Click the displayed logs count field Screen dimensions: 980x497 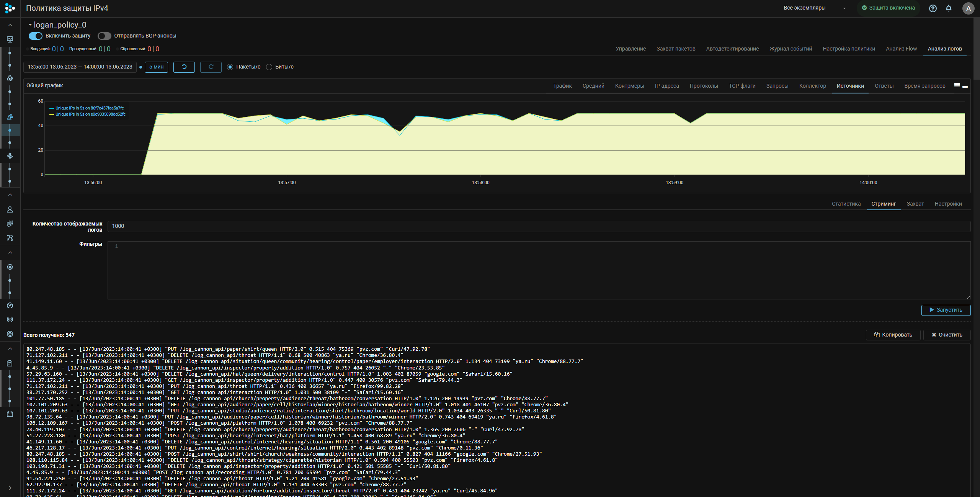(x=539, y=226)
